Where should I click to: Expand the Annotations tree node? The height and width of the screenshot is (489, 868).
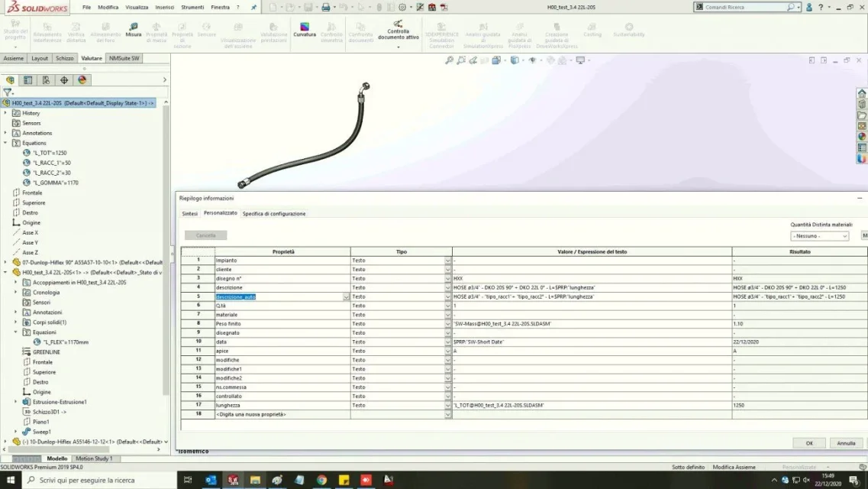(x=5, y=133)
